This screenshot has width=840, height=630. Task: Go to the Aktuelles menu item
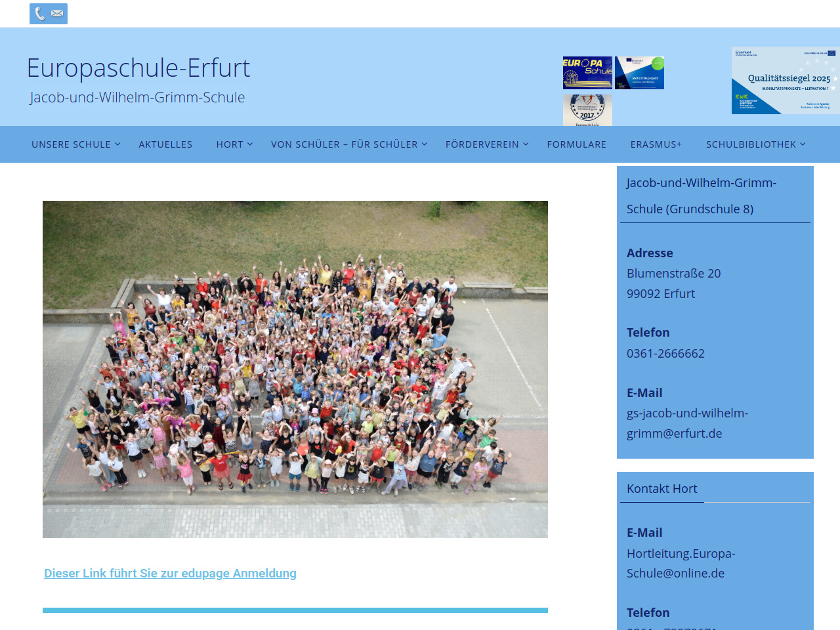[165, 144]
